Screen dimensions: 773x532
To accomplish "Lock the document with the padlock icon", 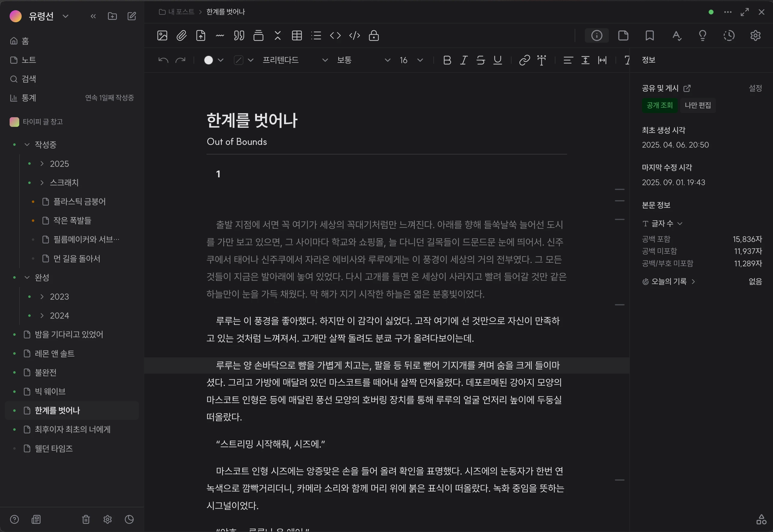I will pyautogui.click(x=374, y=36).
